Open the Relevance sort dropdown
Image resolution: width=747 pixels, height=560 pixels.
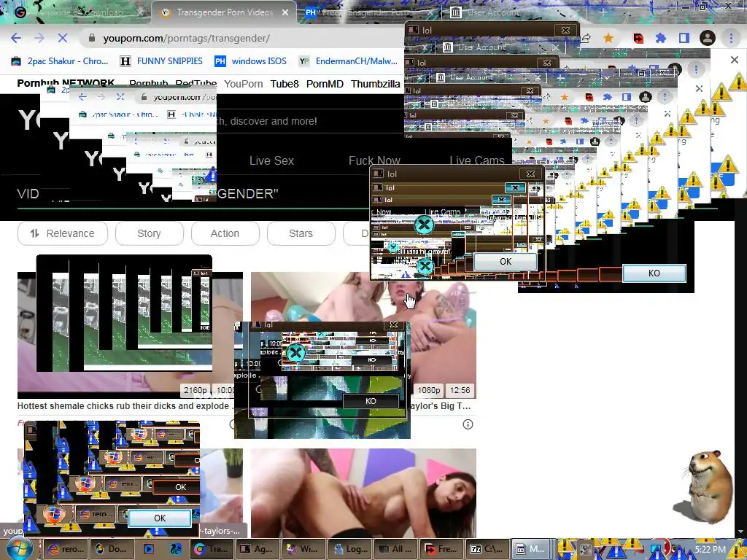coord(63,233)
